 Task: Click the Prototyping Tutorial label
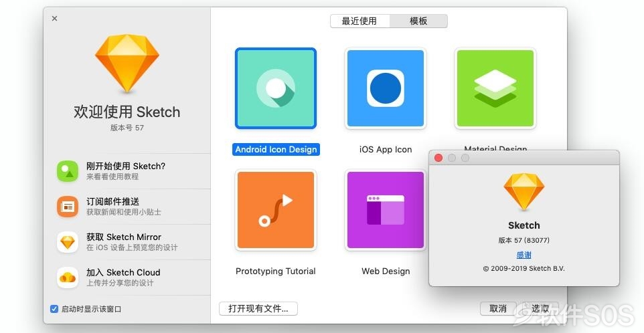point(276,271)
